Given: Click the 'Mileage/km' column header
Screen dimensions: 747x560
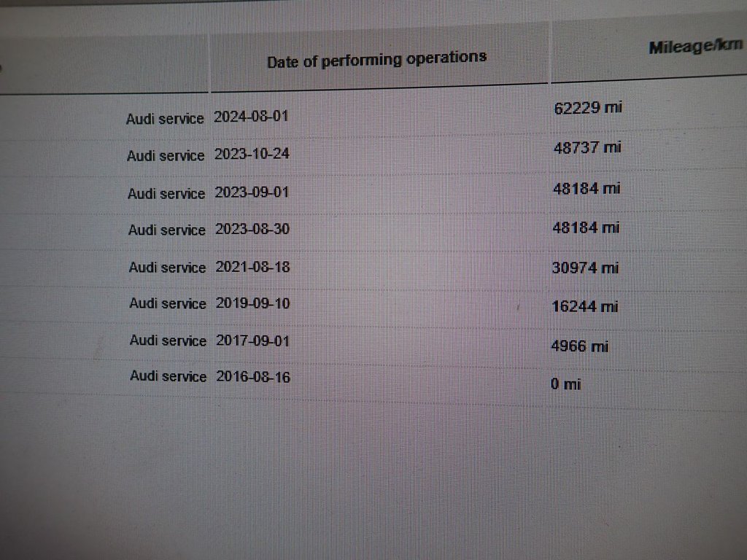Looking at the screenshot, I should pos(695,47).
